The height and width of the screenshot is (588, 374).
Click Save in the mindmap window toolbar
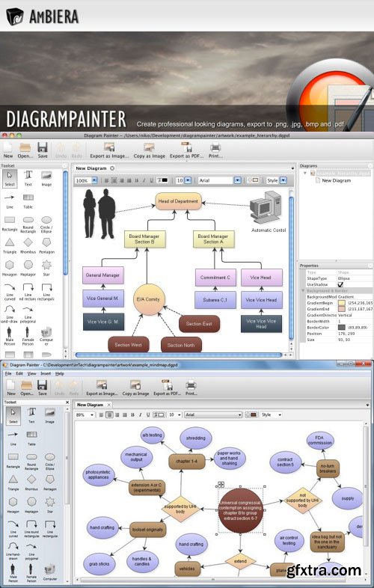click(x=43, y=388)
